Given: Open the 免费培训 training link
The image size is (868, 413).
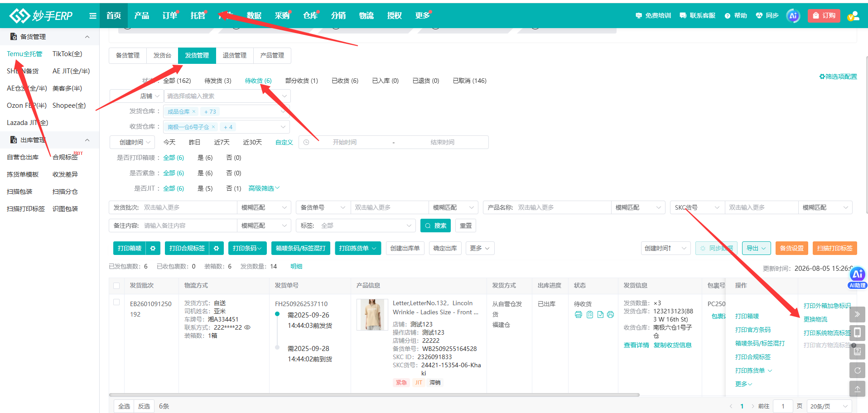Looking at the screenshot, I should [653, 15].
